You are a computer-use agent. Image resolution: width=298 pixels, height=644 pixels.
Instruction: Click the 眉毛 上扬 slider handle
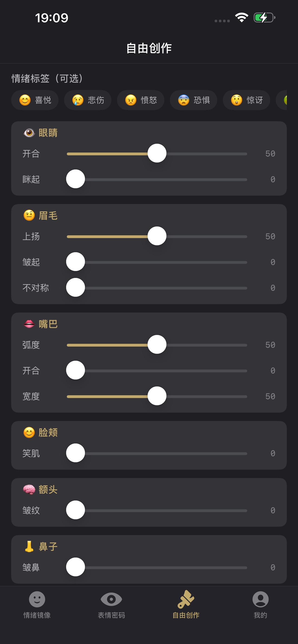[157, 236]
